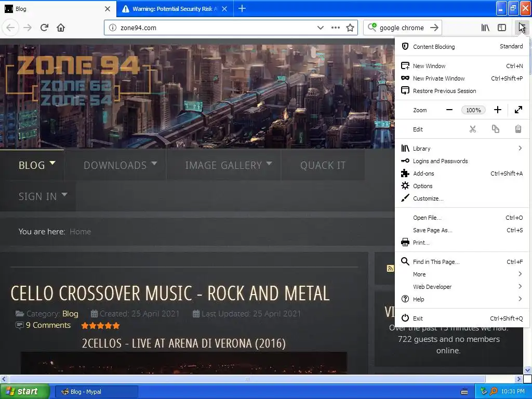Image resolution: width=532 pixels, height=399 pixels.
Task: Click the Copy icon in Edit row
Action: point(495,129)
